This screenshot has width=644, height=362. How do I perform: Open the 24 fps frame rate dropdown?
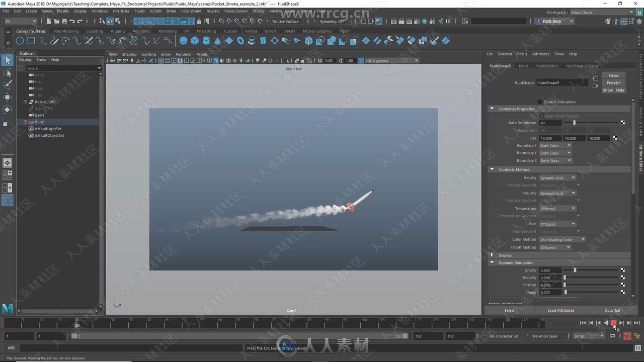click(x=588, y=336)
